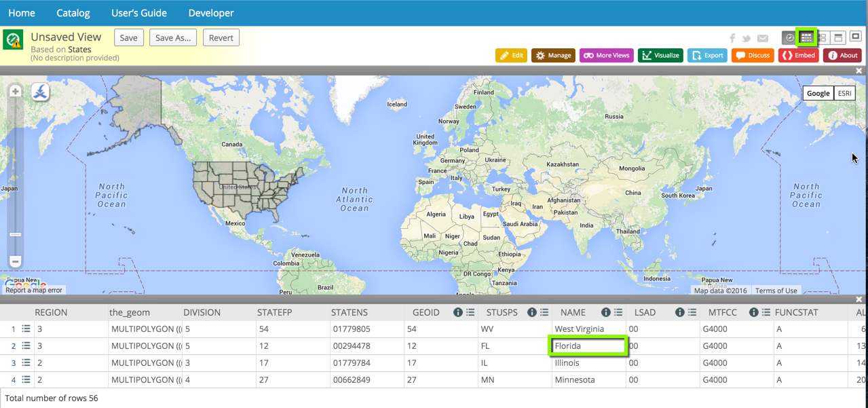Click the blue Export button
The width and height of the screenshot is (868, 408).
[707, 56]
